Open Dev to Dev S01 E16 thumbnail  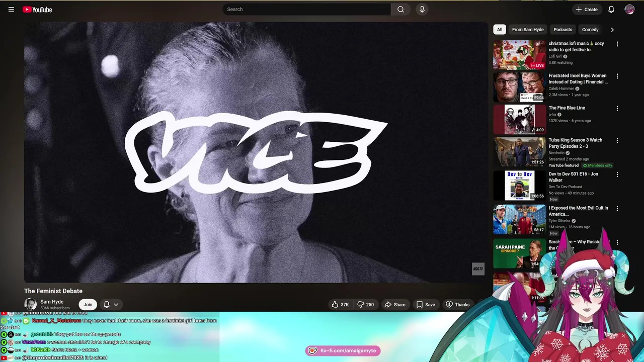pyautogui.click(x=519, y=185)
